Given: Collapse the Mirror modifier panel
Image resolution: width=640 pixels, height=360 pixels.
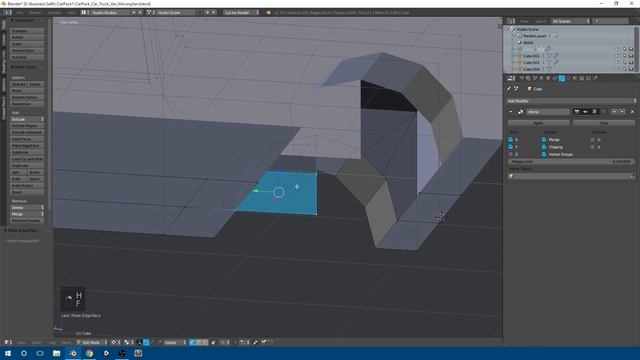Looking at the screenshot, I should [511, 111].
